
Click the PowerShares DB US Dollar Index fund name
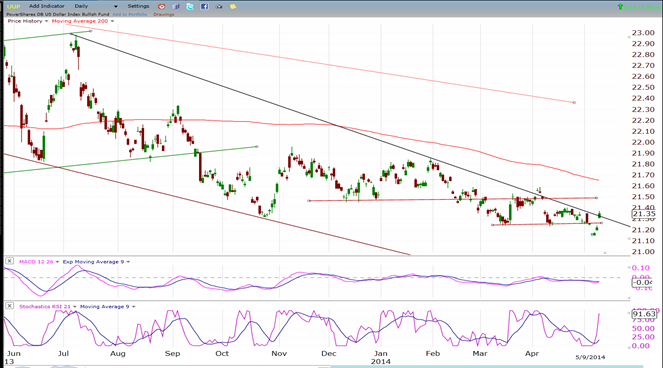click(x=58, y=14)
